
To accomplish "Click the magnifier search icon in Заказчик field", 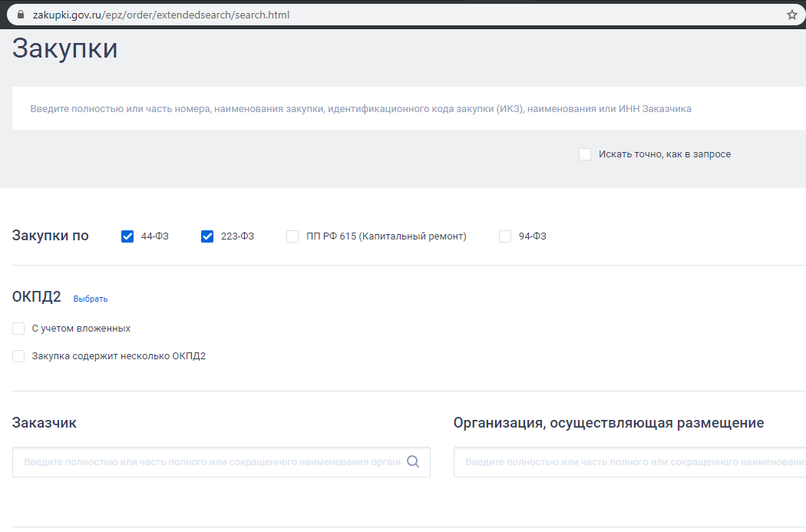I will (x=414, y=461).
